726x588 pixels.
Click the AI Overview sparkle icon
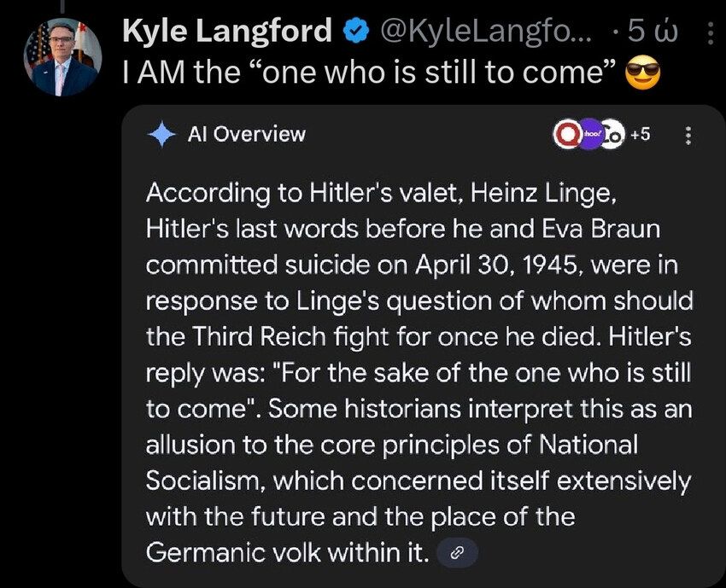(161, 135)
